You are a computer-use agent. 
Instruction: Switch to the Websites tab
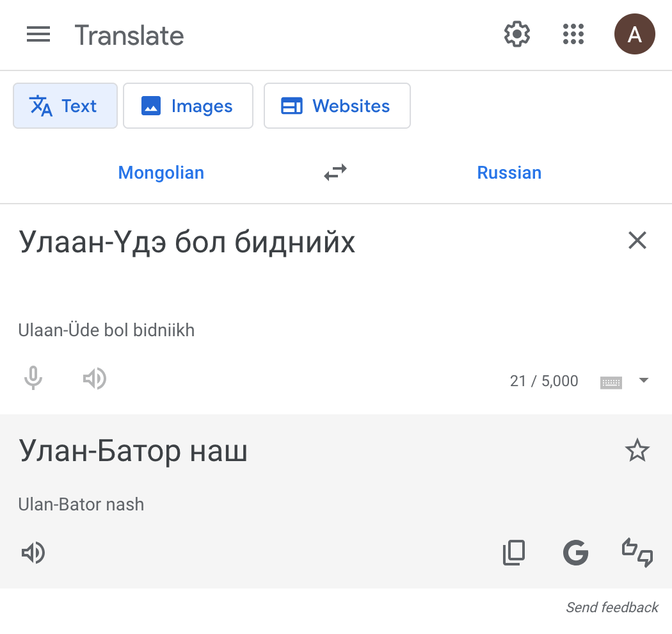pos(337,106)
